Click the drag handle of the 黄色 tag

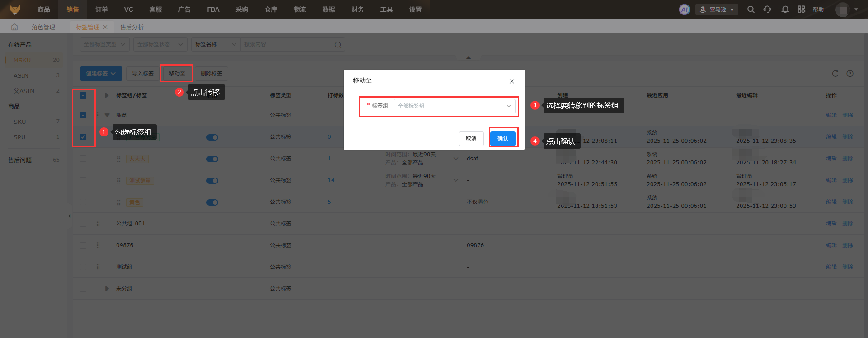[119, 202]
